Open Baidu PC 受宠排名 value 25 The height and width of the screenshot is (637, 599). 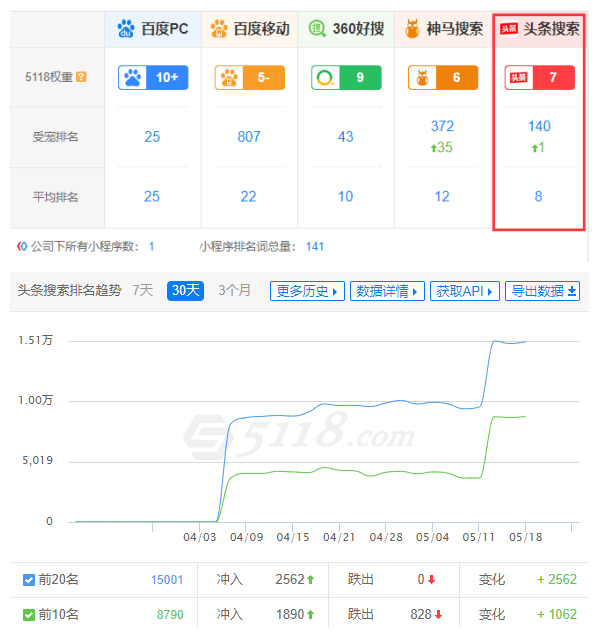click(152, 137)
